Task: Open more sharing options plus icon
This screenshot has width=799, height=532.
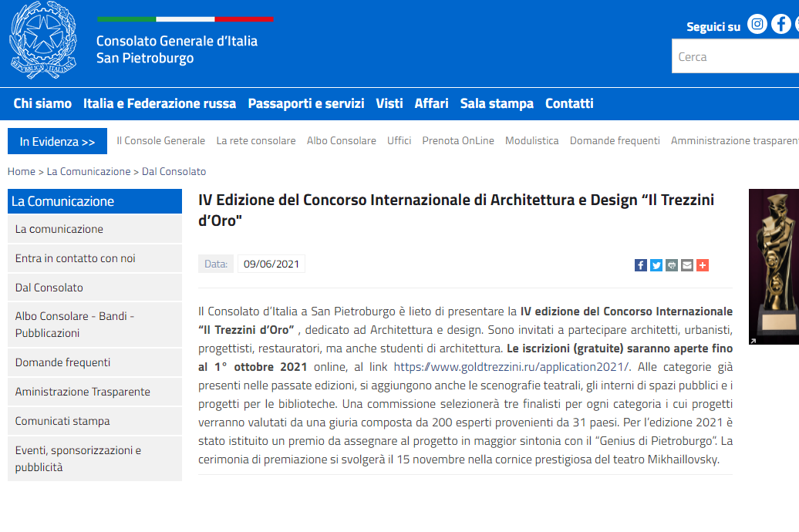Action: 702,265
